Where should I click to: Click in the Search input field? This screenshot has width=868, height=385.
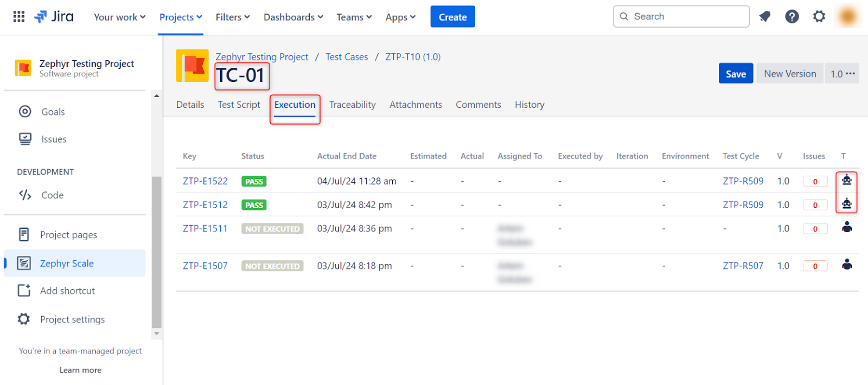click(x=681, y=16)
